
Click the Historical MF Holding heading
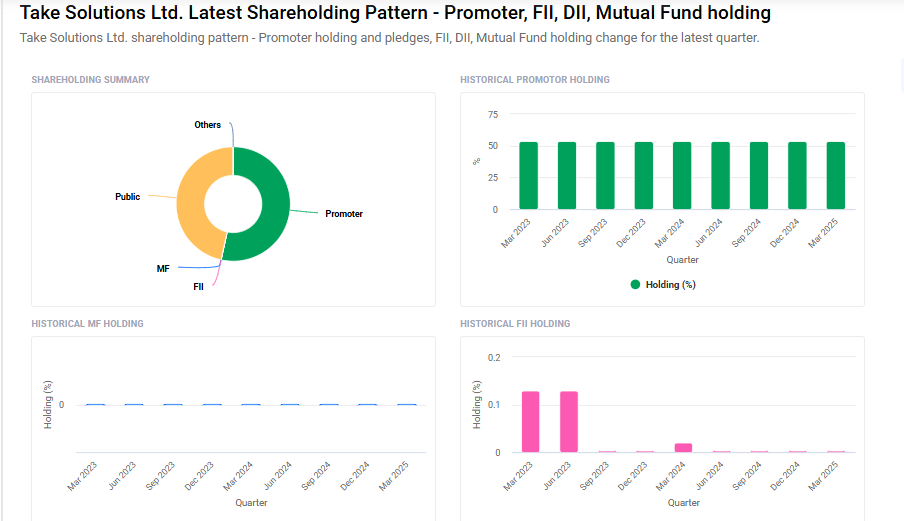click(x=87, y=324)
